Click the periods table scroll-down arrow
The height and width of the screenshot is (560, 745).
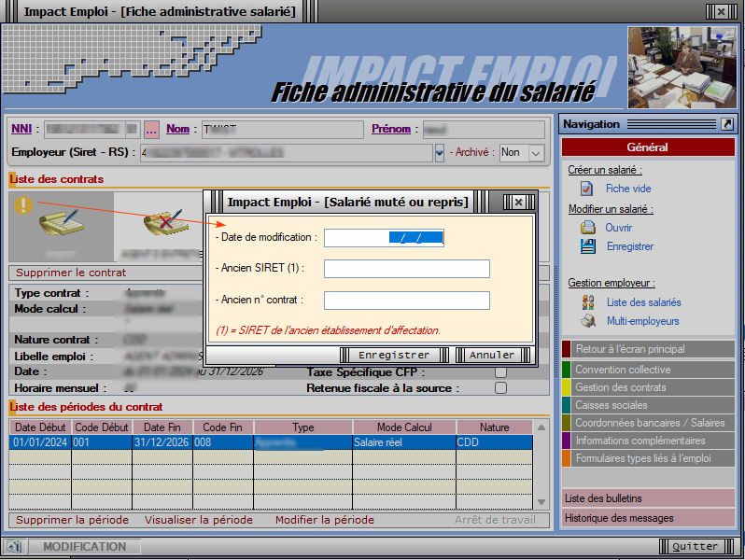pos(541,502)
